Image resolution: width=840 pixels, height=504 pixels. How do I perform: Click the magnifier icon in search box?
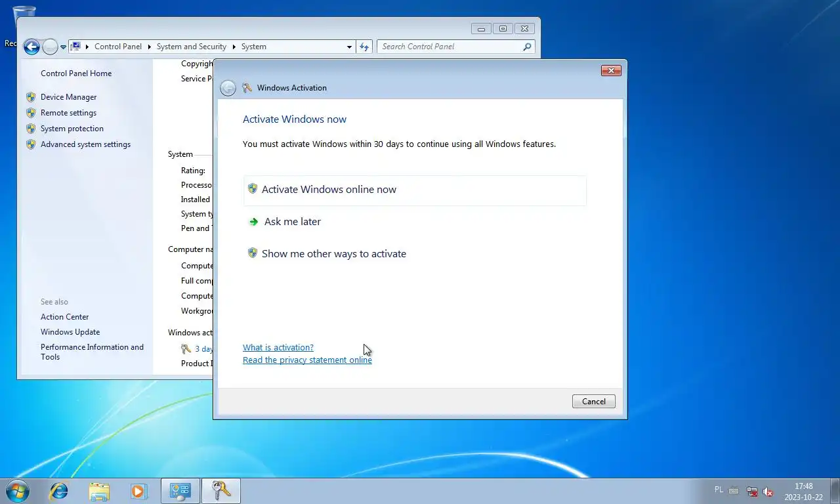(527, 47)
